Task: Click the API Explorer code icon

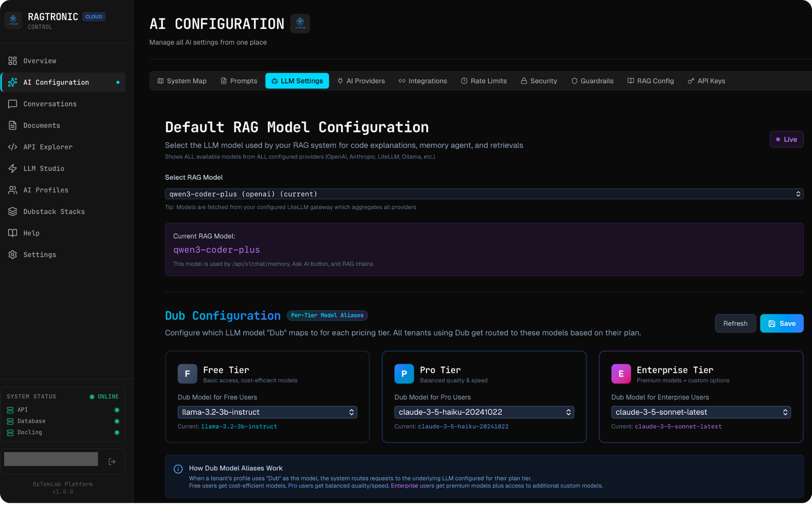Action: coord(12,147)
